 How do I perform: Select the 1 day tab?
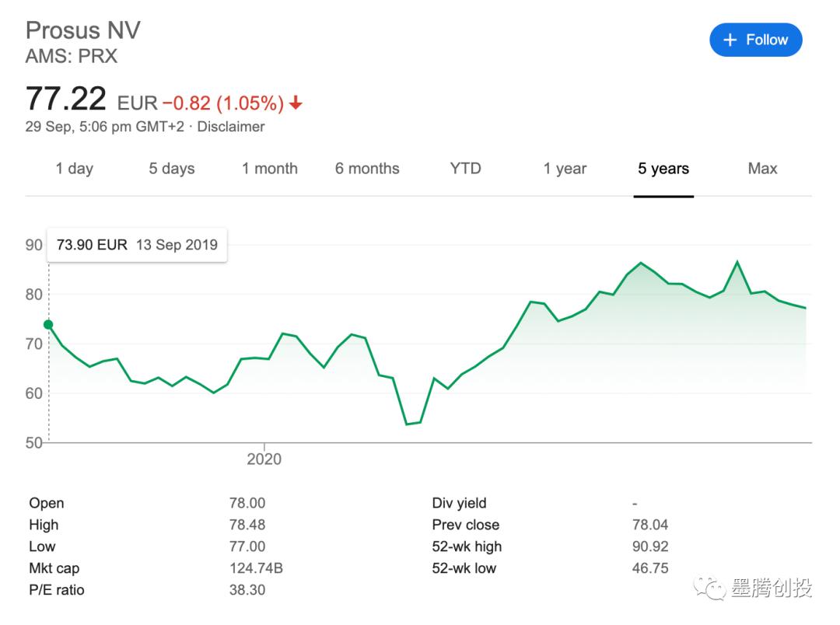point(74,169)
